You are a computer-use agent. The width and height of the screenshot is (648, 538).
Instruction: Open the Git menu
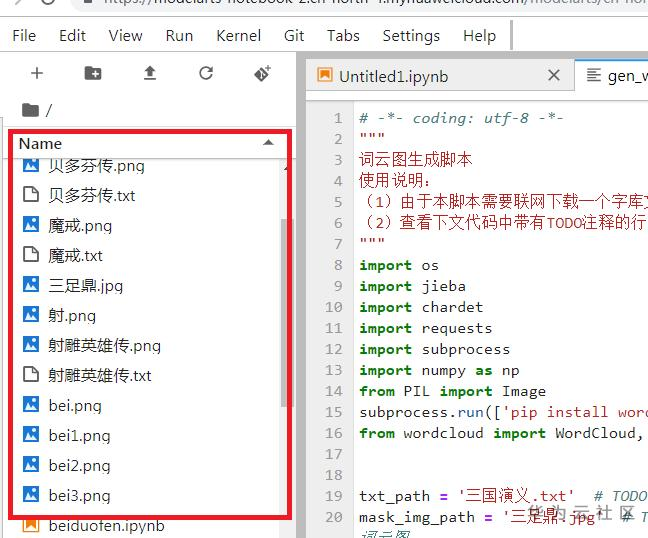coord(294,36)
